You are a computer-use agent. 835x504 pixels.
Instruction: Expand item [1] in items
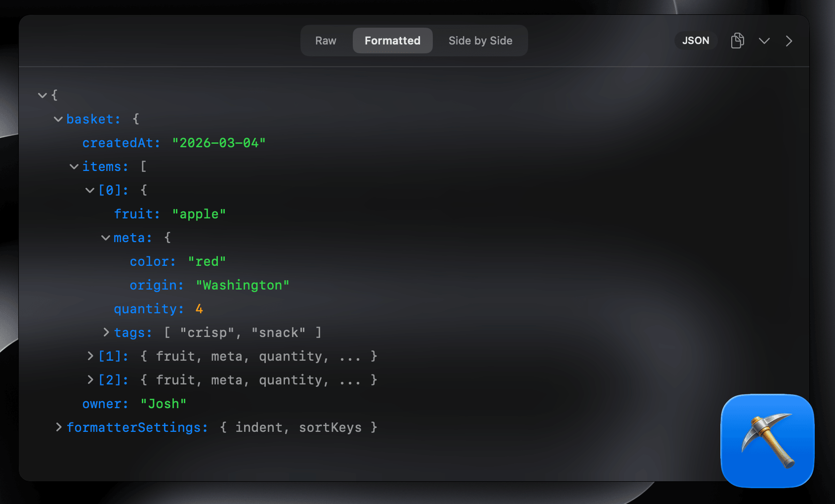coord(89,356)
